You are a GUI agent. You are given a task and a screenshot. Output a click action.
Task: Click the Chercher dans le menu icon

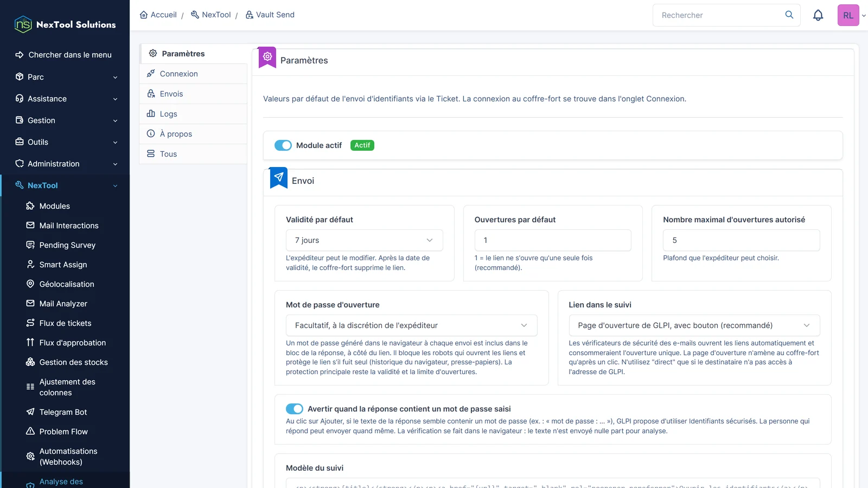tap(20, 55)
